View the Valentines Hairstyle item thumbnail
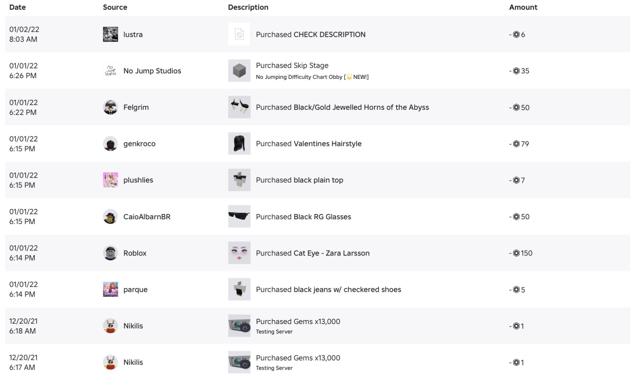This screenshot has width=640, height=385. [x=239, y=144]
